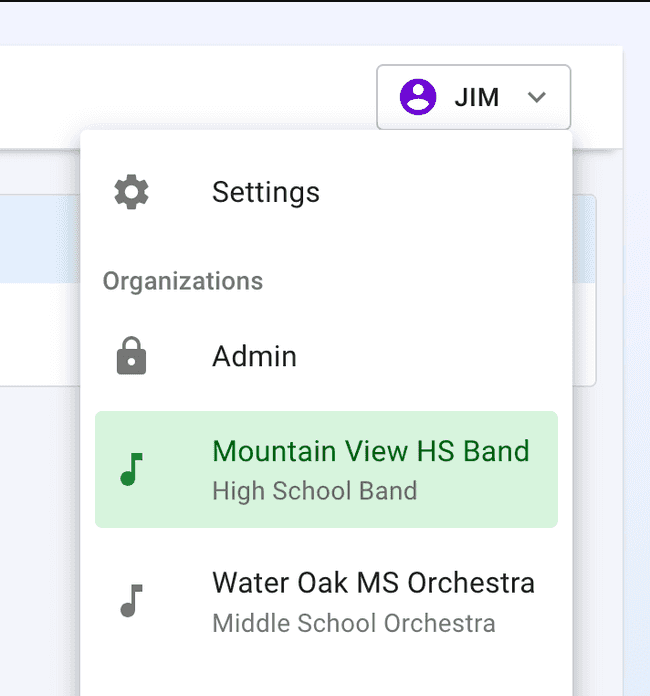Switch to the Admin organization
The image size is (650, 696).
pyautogui.click(x=254, y=357)
